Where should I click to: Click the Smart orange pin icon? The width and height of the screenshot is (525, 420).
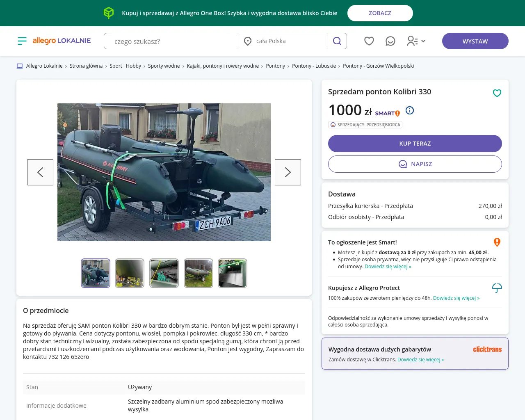497,242
